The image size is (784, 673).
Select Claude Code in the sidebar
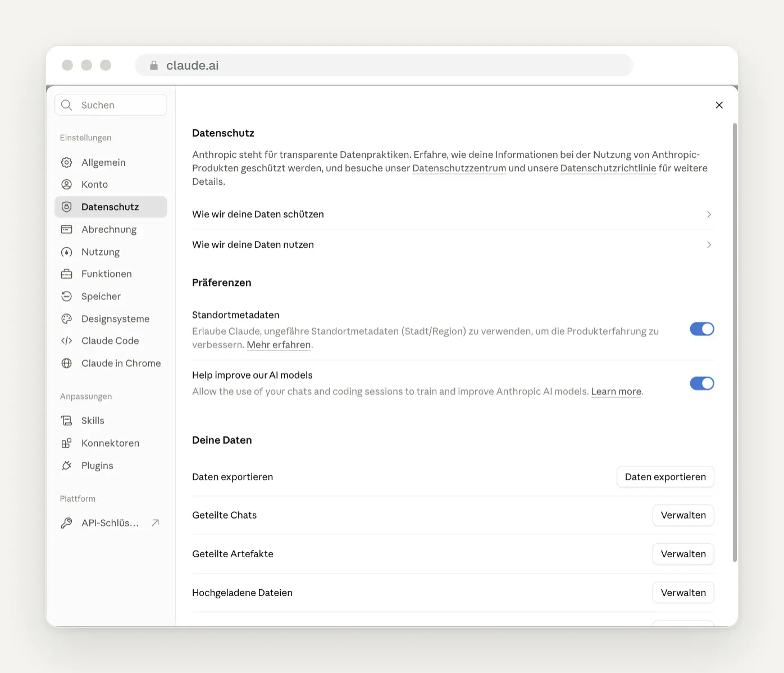click(x=111, y=340)
